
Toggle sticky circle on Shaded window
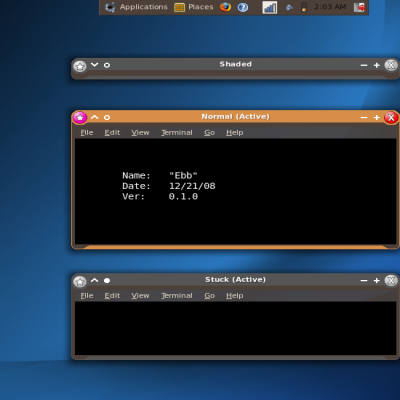[107, 65]
